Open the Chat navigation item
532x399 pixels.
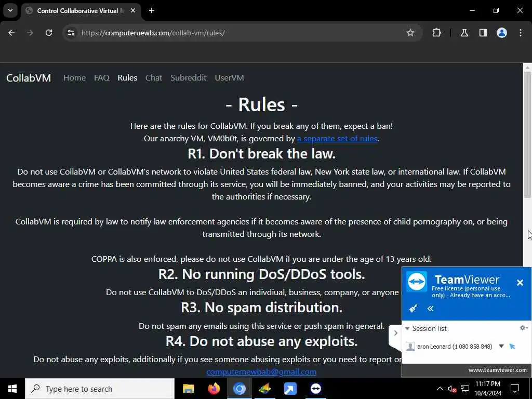(154, 78)
